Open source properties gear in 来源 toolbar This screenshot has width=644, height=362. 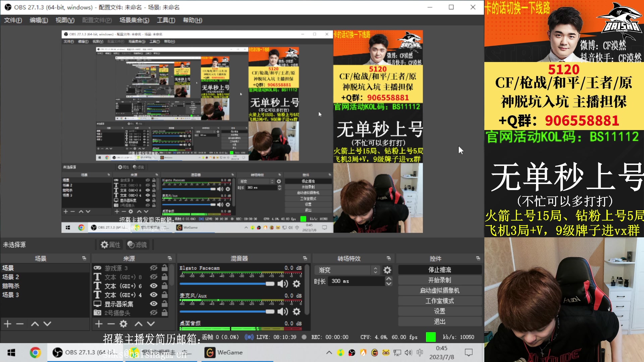pos(123,324)
